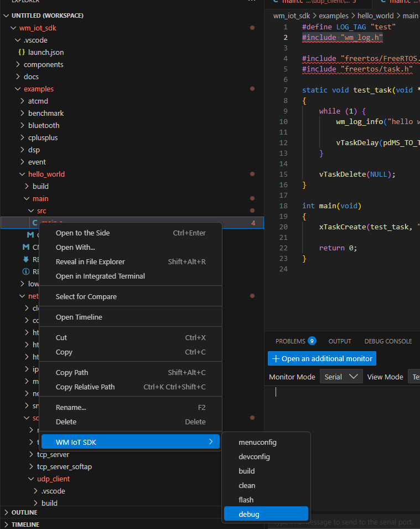Expand the bluetooth folder
The image size is (420, 529).
[x=22, y=125]
